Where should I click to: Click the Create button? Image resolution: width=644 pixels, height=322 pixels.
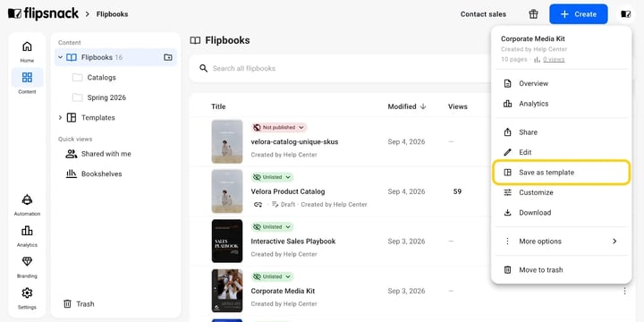point(579,14)
